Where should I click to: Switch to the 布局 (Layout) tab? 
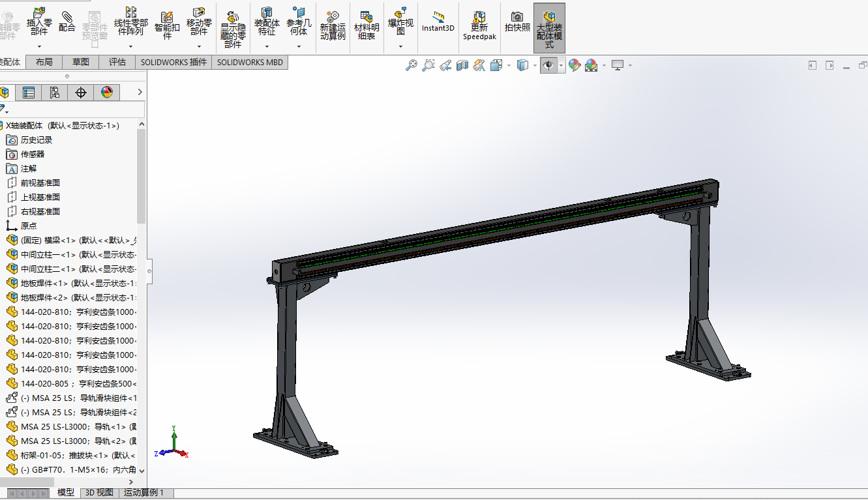click(x=44, y=63)
